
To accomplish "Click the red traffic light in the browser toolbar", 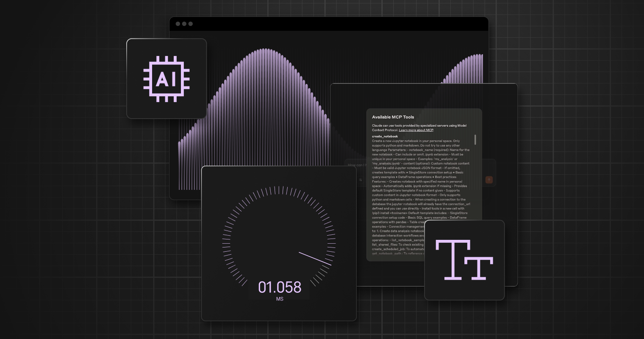I will [x=178, y=24].
